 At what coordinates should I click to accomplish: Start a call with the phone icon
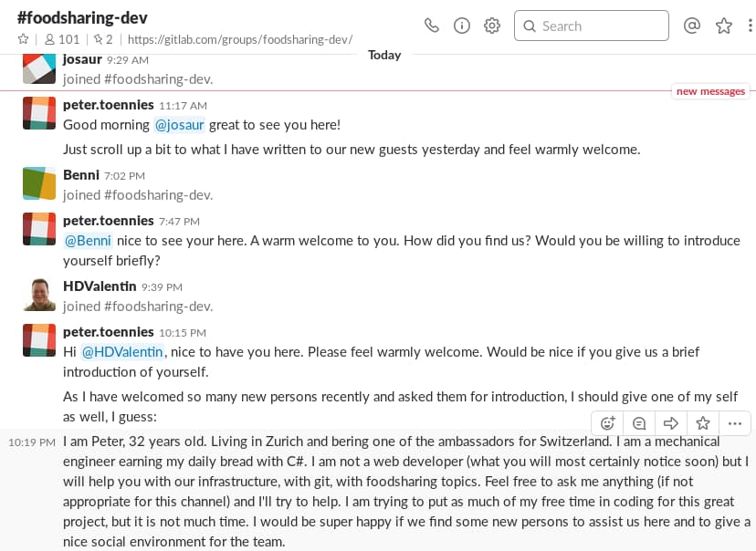coord(432,26)
